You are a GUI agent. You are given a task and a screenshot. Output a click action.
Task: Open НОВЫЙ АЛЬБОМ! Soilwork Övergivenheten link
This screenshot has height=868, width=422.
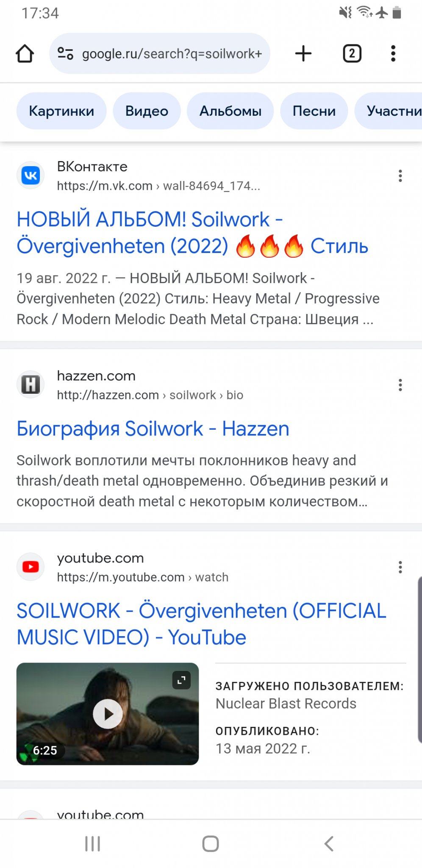pos(192,233)
